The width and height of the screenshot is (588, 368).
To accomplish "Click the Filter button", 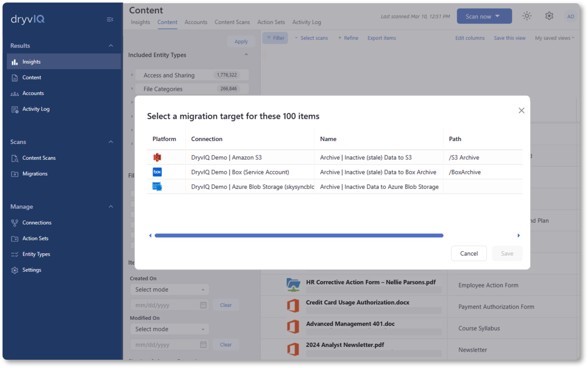I will tap(275, 38).
